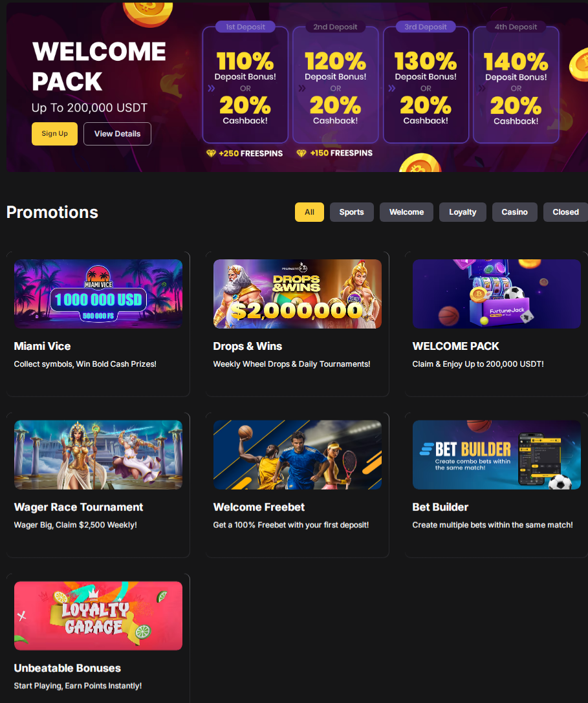Open the Unbeatable Bonuses title link

coord(67,668)
